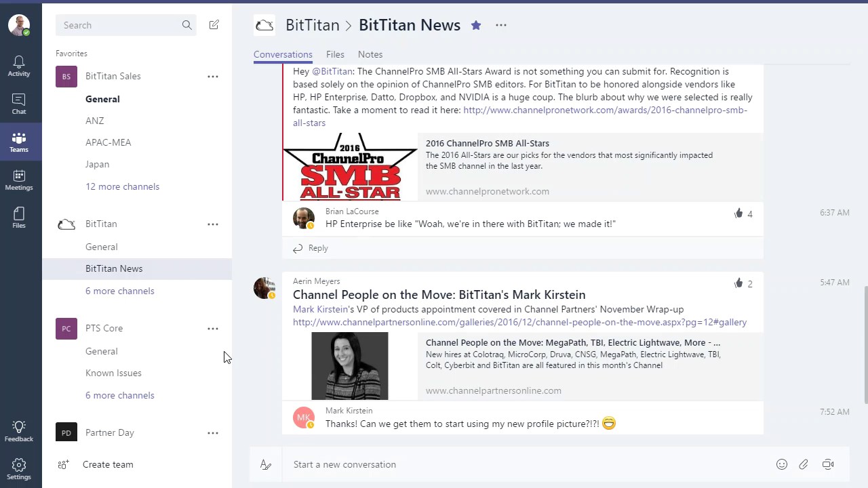This screenshot has height=488, width=868.
Task: Open Settings gear
Action: [19, 468]
